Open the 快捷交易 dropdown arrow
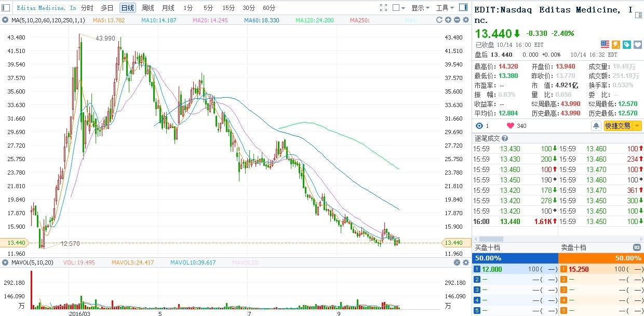 pyautogui.click(x=637, y=126)
